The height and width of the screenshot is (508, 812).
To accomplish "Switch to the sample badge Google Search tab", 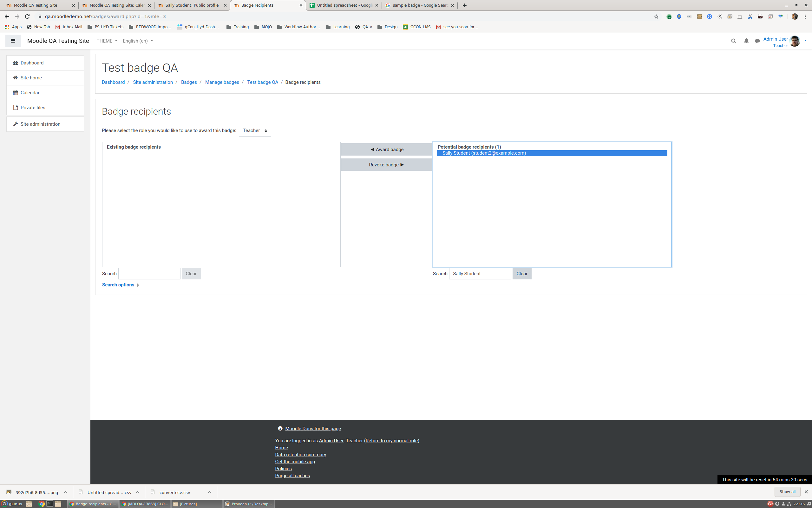I will [x=419, y=5].
